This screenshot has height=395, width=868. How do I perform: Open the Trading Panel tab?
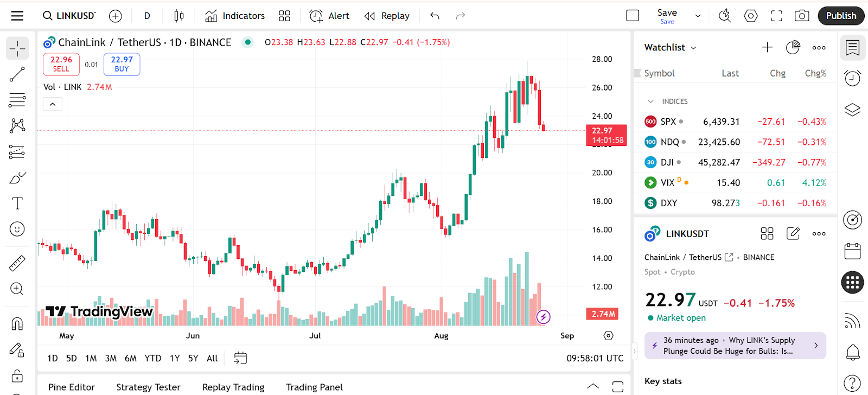[x=315, y=387]
